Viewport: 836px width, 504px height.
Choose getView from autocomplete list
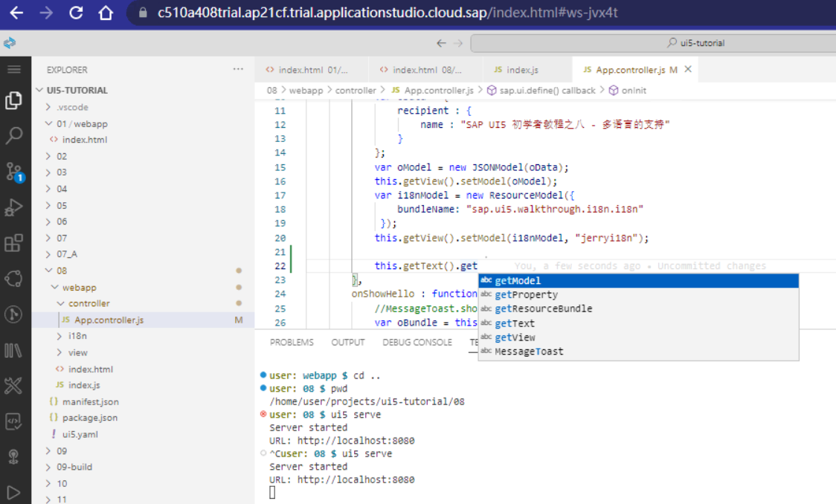click(638, 337)
